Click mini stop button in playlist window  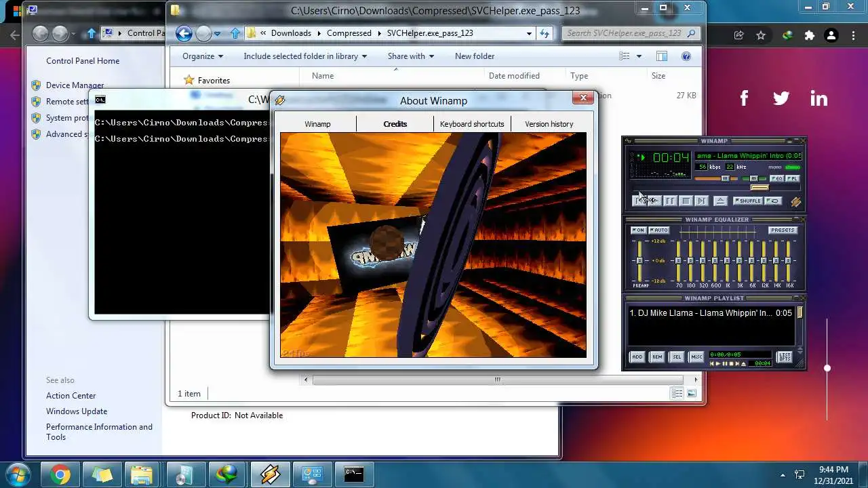[731, 363]
